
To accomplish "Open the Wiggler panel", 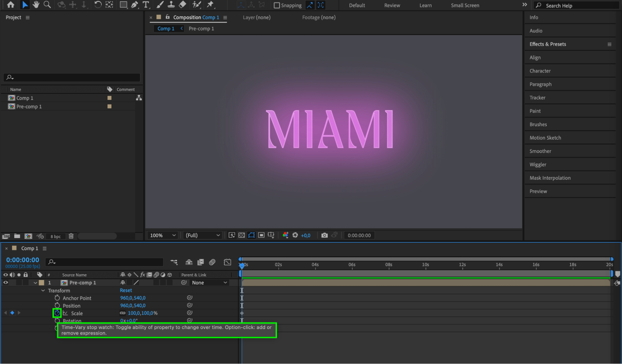I will [x=538, y=165].
